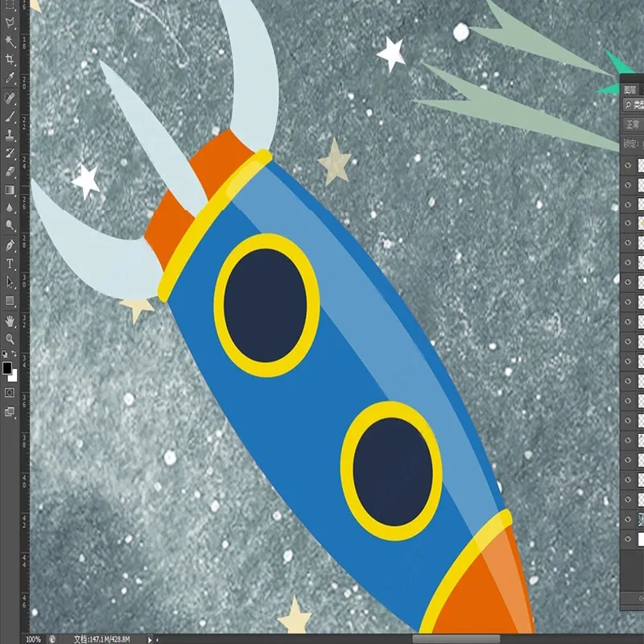Select the Crop tool
This screenshot has height=644, width=644.
(10, 60)
